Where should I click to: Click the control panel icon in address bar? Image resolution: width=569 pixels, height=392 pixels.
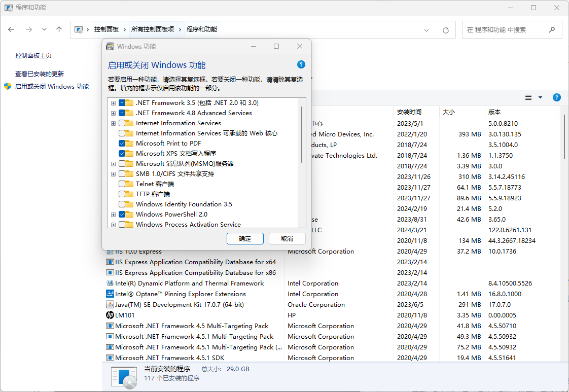[79, 30]
